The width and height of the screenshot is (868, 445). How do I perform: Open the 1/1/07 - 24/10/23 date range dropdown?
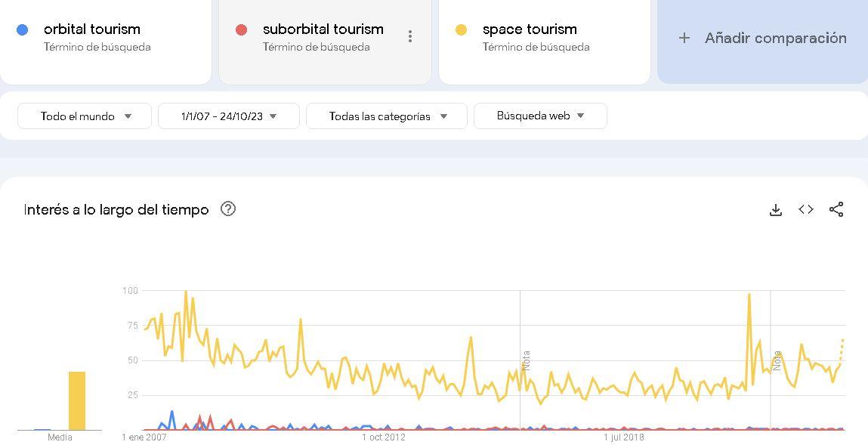229,116
